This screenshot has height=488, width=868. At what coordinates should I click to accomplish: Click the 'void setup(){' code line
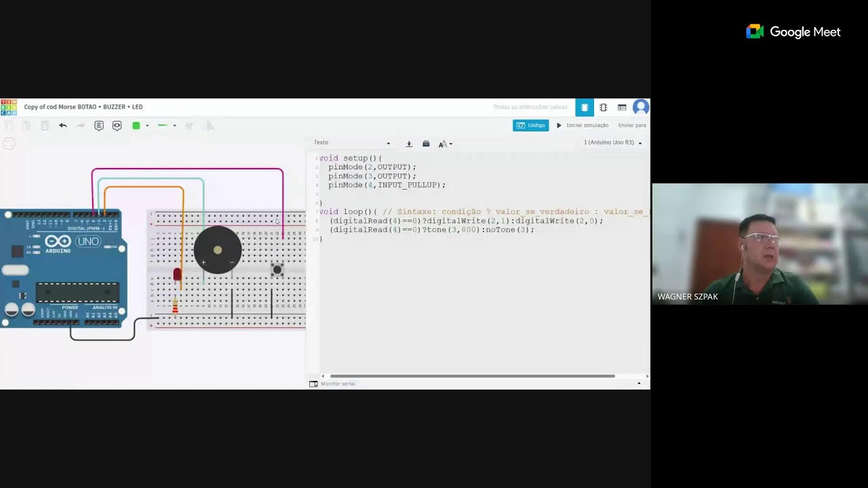pyautogui.click(x=351, y=158)
